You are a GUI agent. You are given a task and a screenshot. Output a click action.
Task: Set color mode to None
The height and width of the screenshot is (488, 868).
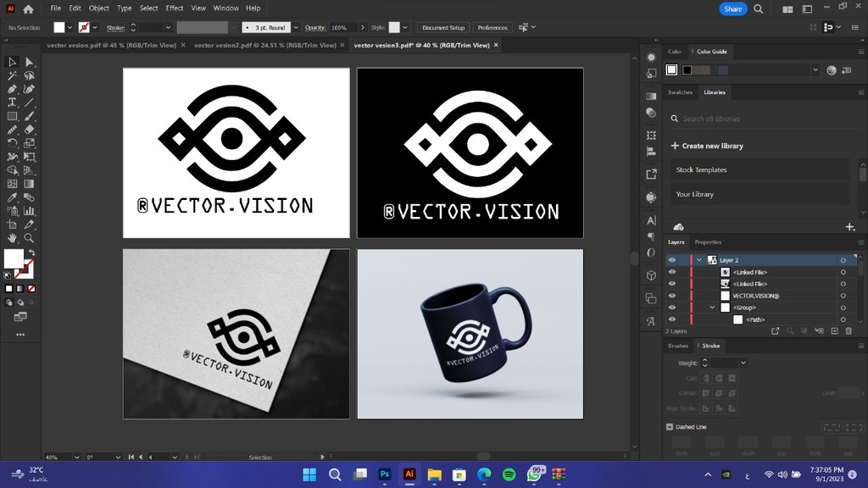(x=31, y=288)
